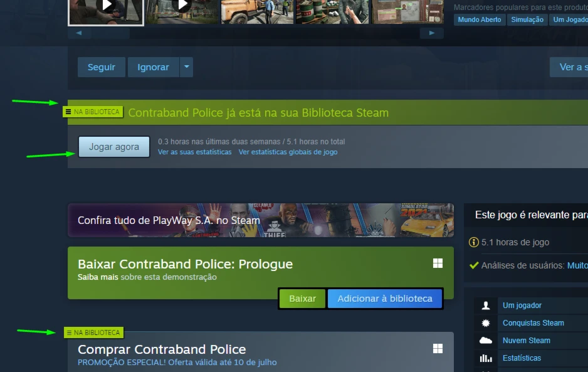Open Conquistas Steam link
The image size is (588, 372).
click(533, 323)
